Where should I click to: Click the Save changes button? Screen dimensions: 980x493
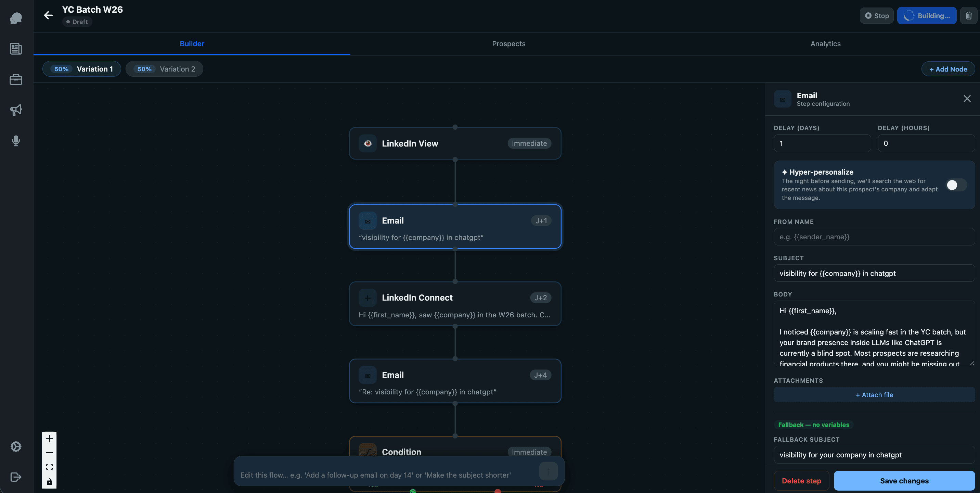point(904,480)
